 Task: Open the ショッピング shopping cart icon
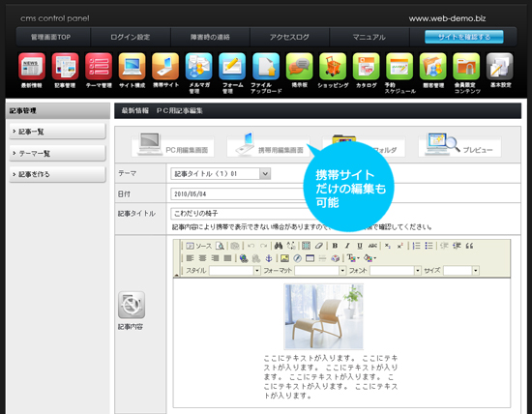point(333,67)
